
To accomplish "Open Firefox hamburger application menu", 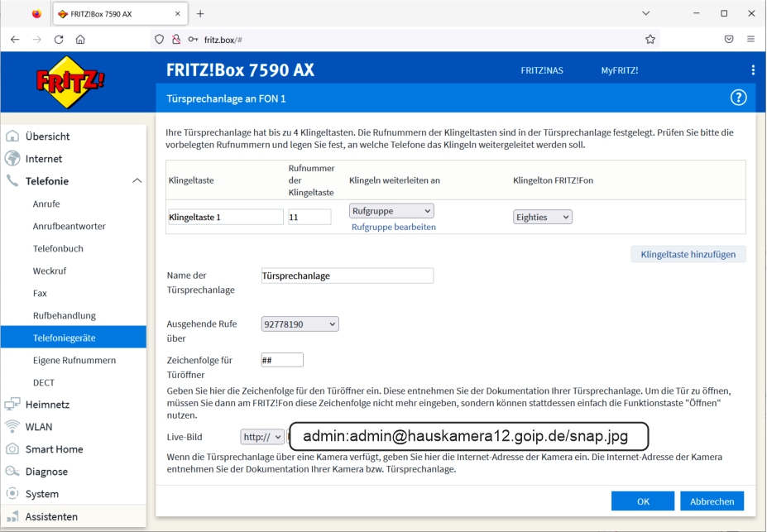I will [750, 39].
